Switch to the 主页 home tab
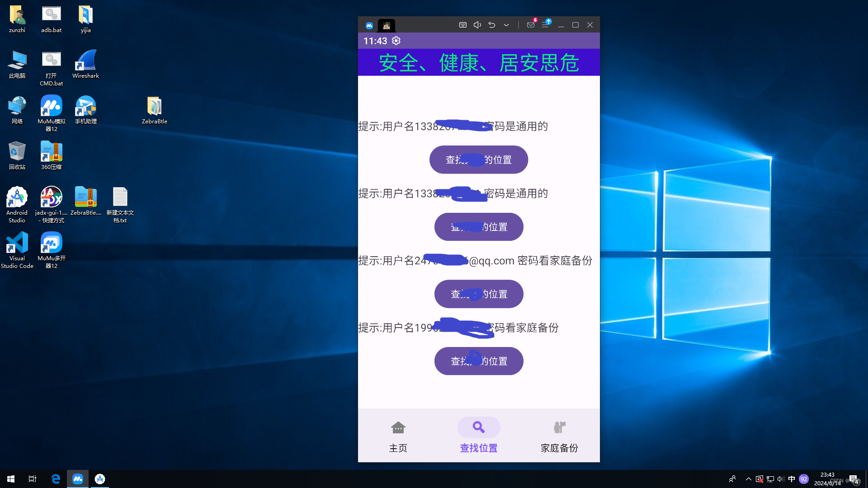The height and width of the screenshot is (488, 868). pyautogui.click(x=398, y=436)
